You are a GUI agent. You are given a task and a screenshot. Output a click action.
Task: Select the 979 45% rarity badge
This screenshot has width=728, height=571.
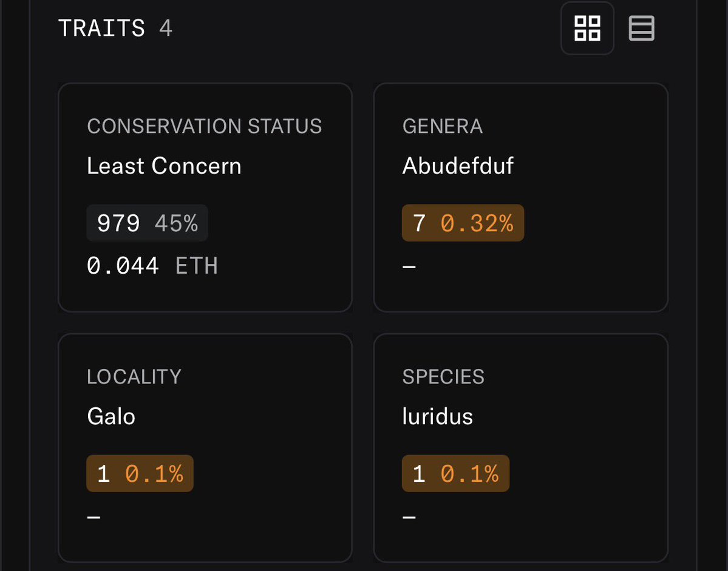147,223
